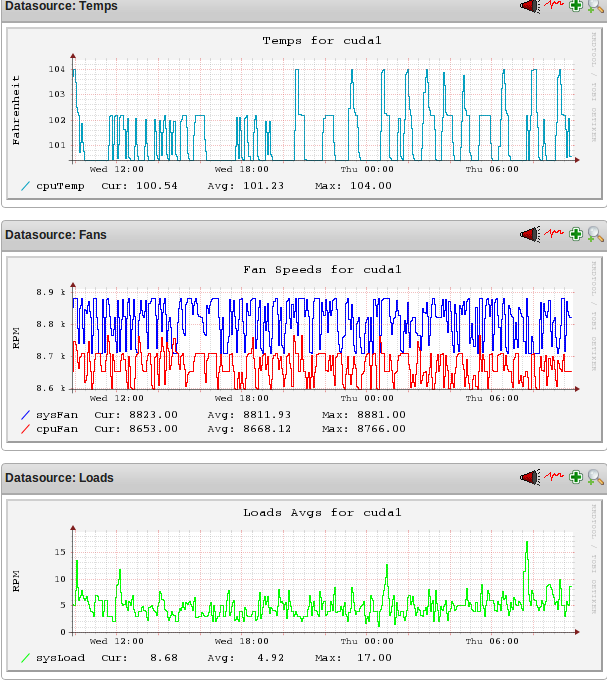Add the Loads datasource using the green plus
Image resolution: width=607 pixels, height=681 pixels.
pos(576,477)
